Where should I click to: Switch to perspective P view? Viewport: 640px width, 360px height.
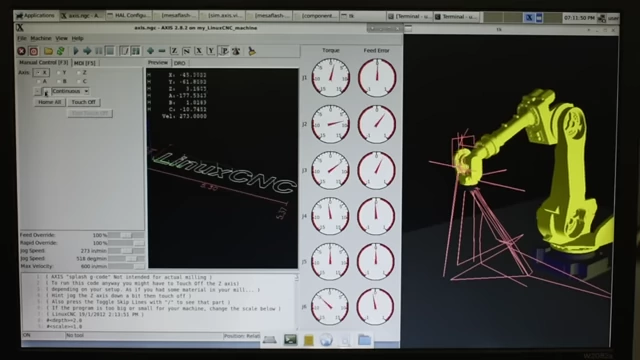tap(224, 51)
